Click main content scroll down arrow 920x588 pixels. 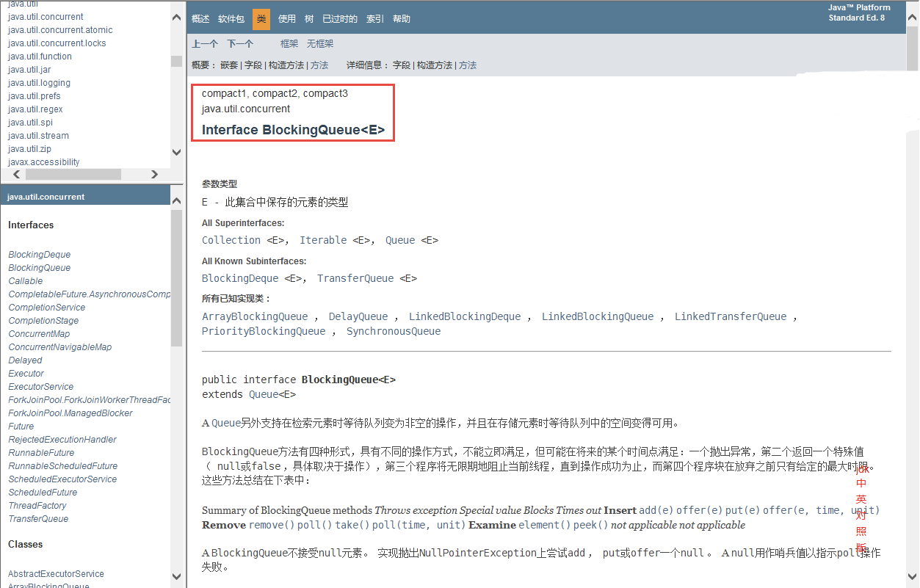coord(912,576)
